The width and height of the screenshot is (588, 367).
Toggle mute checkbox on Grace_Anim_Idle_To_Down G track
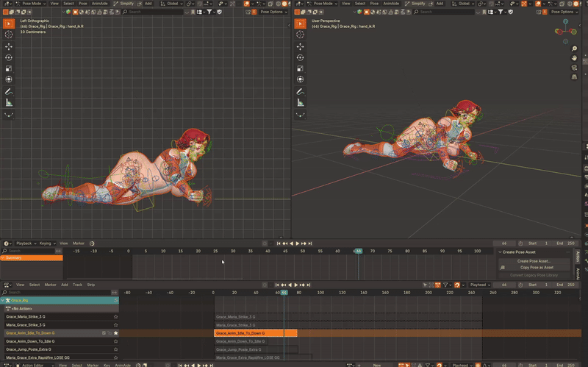point(104,333)
